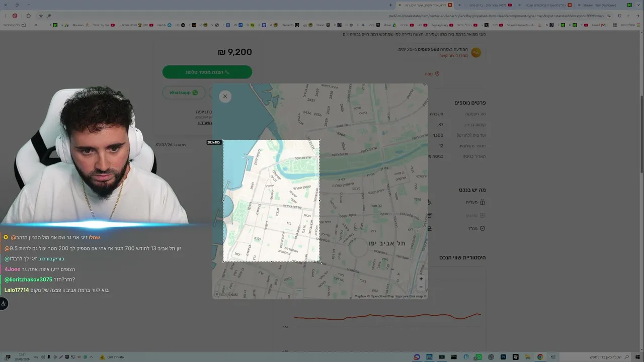Click the פרטים נוספים section heading
Screen dimensions: 644x362
470,103
